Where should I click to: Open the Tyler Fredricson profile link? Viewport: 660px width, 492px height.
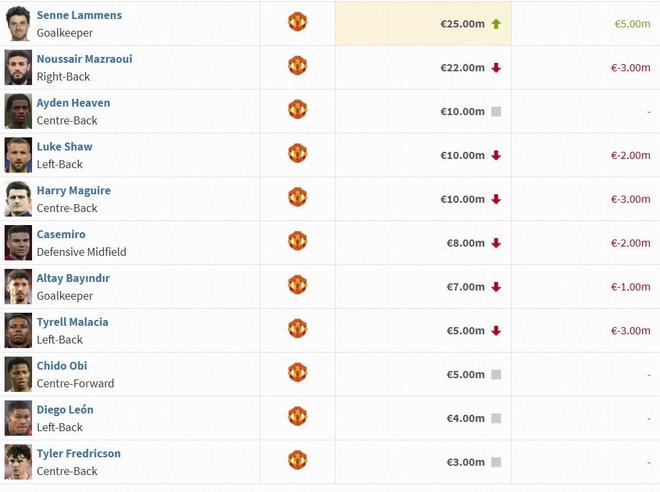click(x=78, y=453)
